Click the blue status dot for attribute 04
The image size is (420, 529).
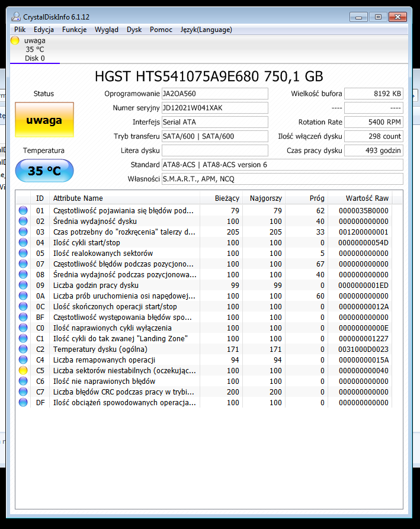click(23, 242)
